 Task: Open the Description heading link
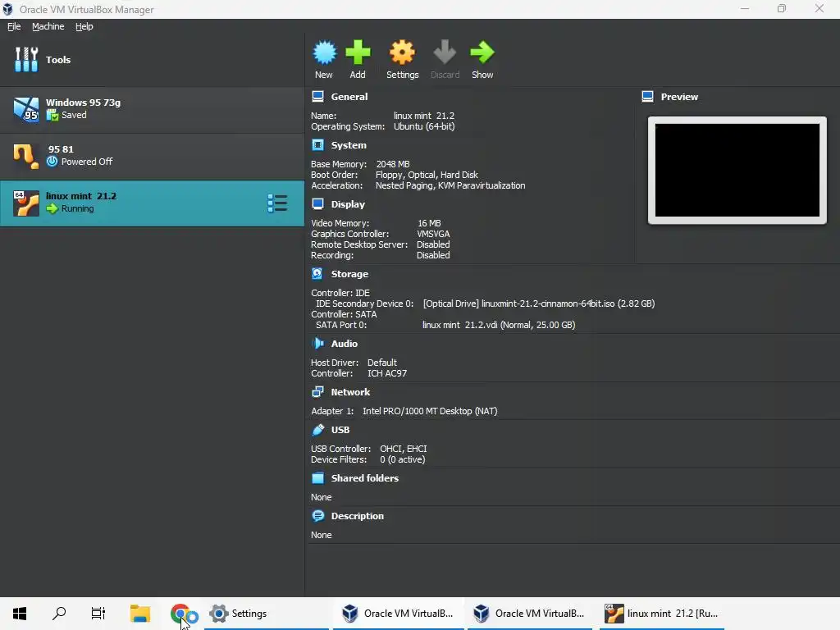[x=358, y=516]
